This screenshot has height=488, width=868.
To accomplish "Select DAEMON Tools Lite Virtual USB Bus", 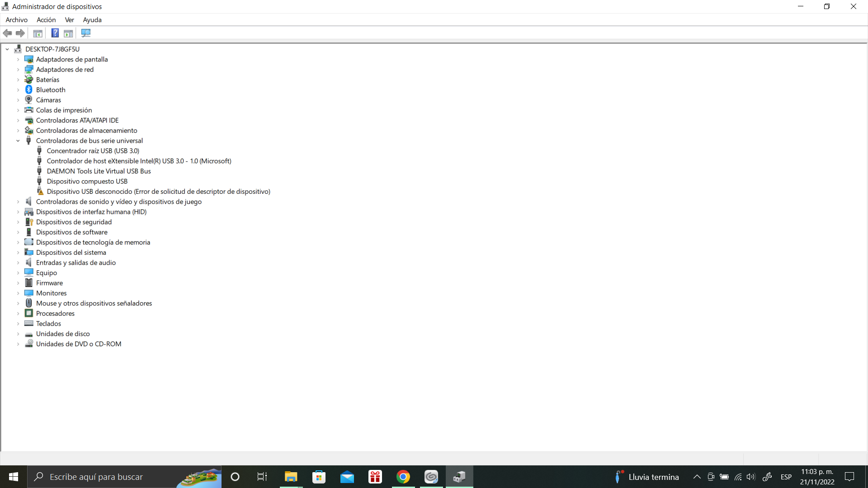I will point(99,171).
